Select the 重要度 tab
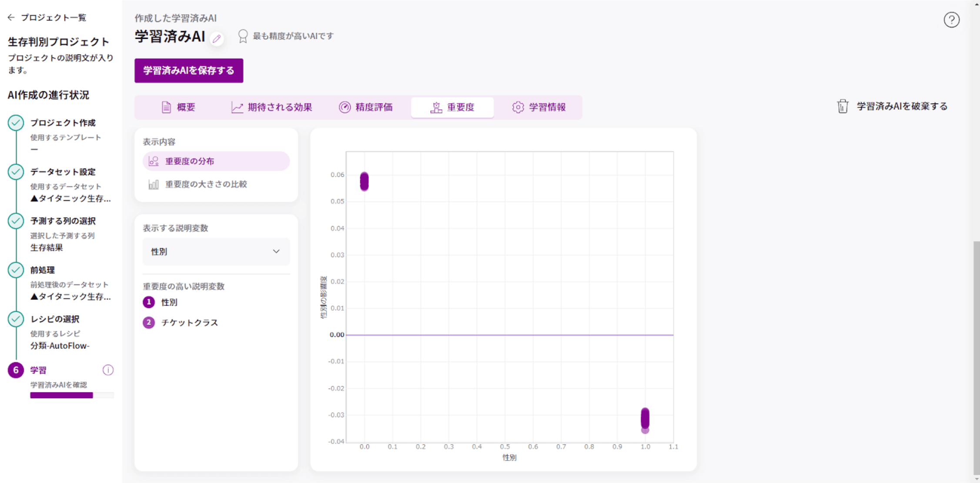Screen dimensions: 980x483 [x=452, y=107]
